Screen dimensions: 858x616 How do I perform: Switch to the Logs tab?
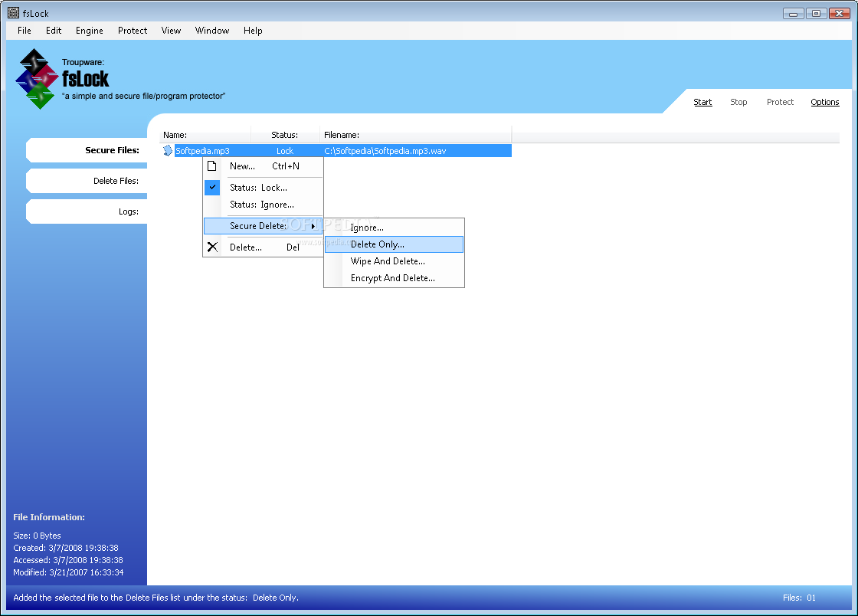[87, 211]
